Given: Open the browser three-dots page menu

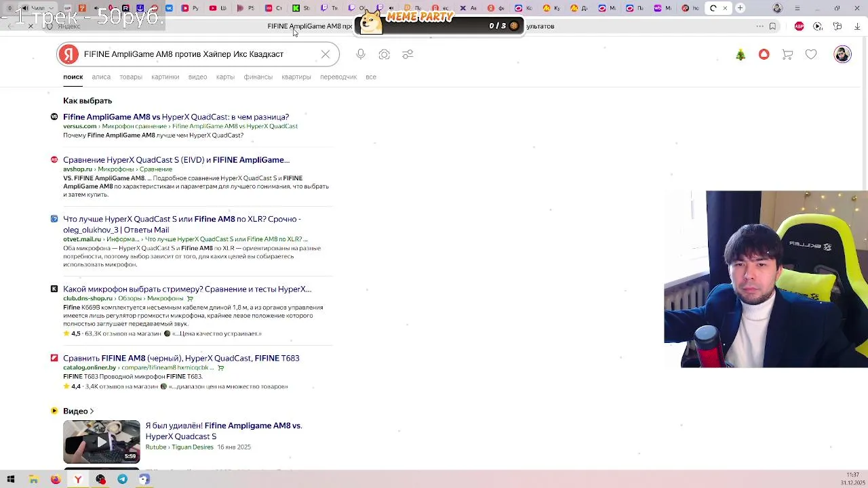Looking at the screenshot, I should [759, 26].
